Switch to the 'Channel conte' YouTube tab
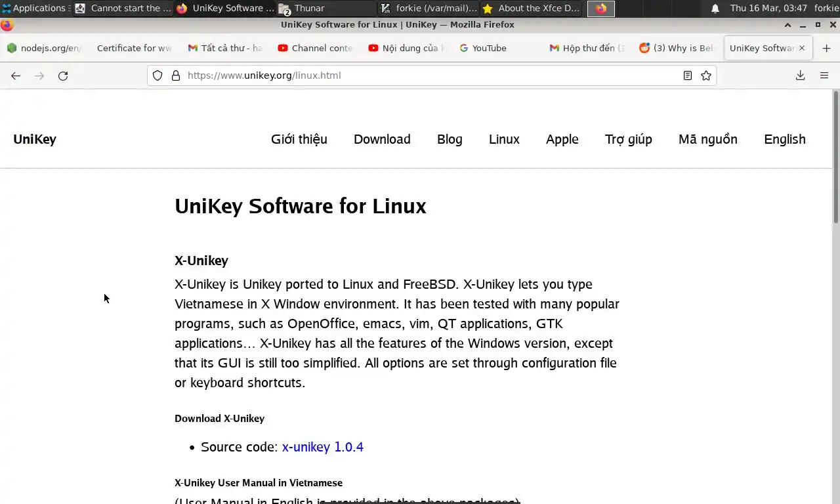Screen dimensions: 840x504 click(x=315, y=48)
